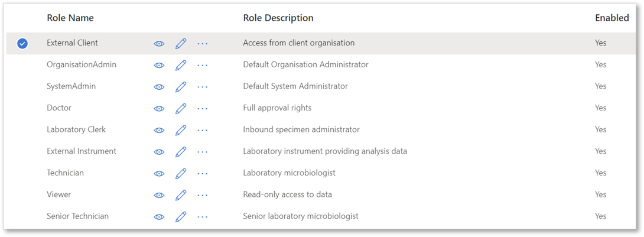Click the pencil icon for Senior Technician
This screenshot has height=237, width=644.
[x=181, y=216]
